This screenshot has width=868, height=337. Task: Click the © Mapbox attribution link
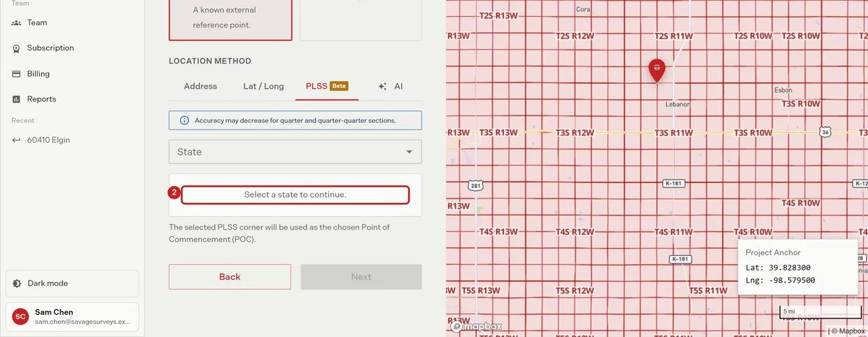click(848, 331)
